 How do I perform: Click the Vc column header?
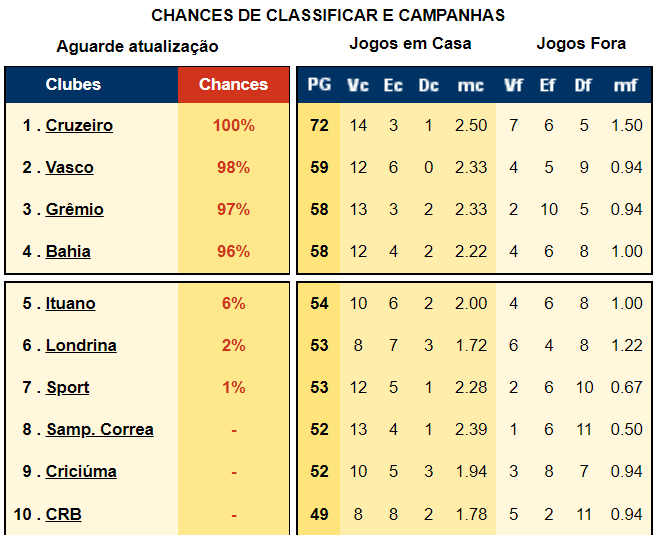pyautogui.click(x=358, y=85)
